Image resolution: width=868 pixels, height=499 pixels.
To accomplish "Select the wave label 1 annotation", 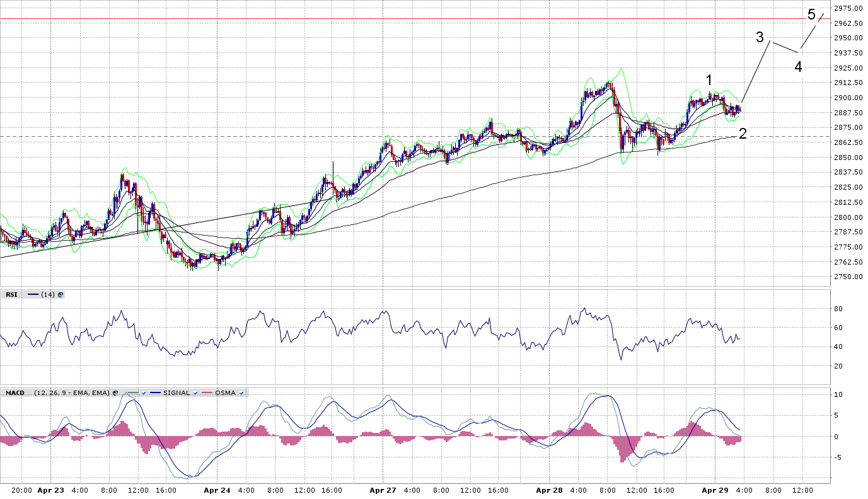I will tap(709, 81).
